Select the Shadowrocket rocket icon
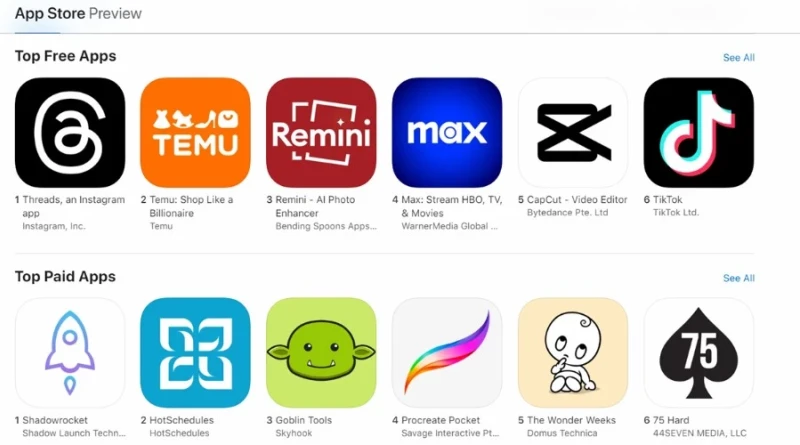 pyautogui.click(x=70, y=353)
